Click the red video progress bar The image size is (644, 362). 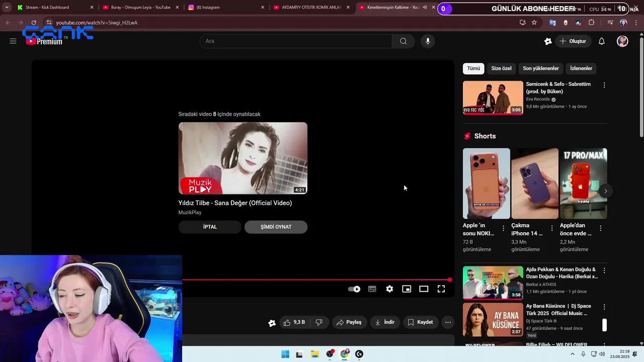click(x=316, y=280)
